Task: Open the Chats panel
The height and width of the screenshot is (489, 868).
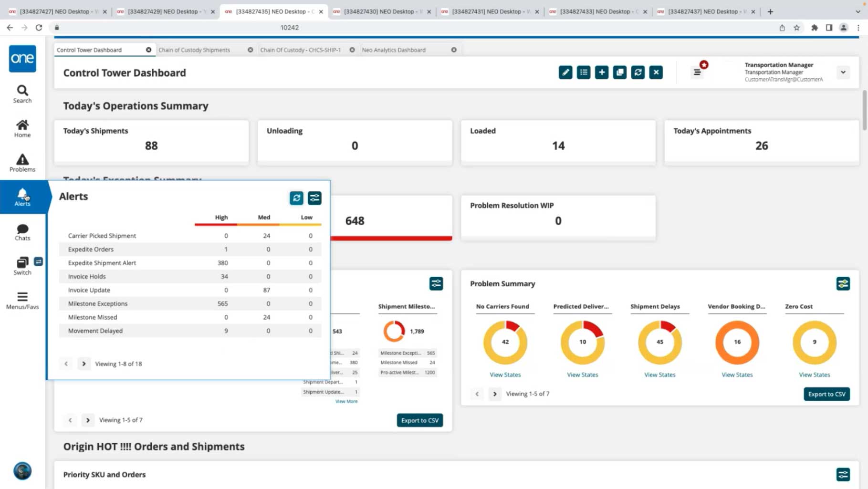Action: [x=22, y=232]
